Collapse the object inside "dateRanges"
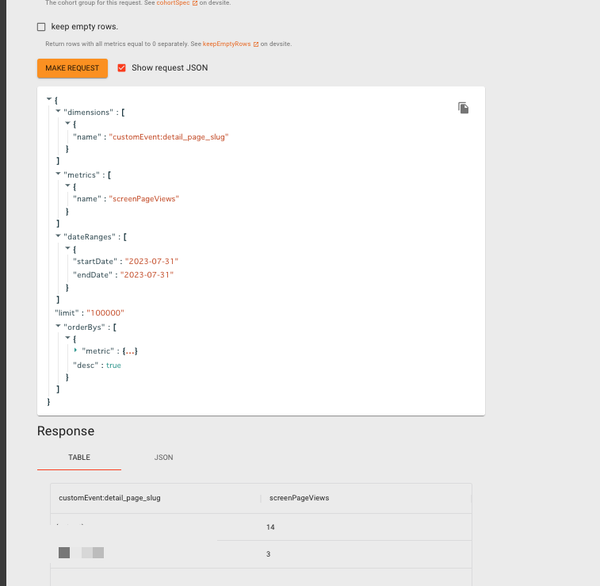The width and height of the screenshot is (600, 586). 67,248
